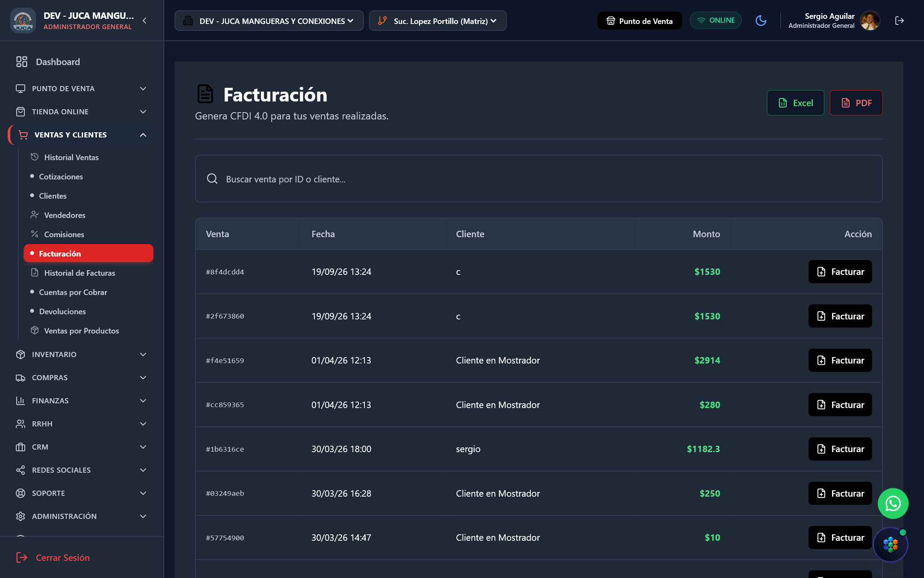Screen dimensions: 924x578
Task: Open Ventas por Productos menu item
Action: click(88, 331)
